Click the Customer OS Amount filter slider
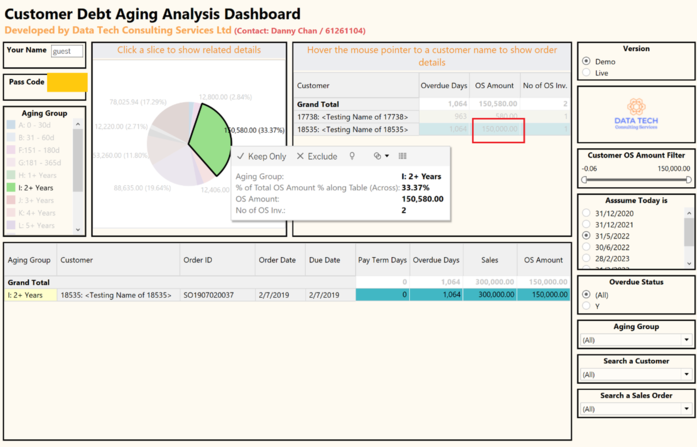 pos(636,180)
